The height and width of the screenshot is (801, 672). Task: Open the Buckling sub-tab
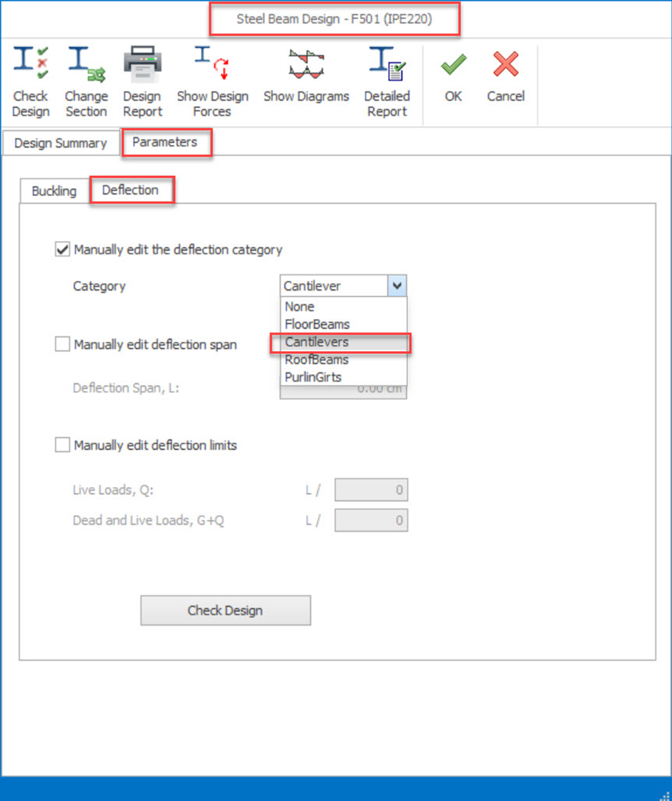pyautogui.click(x=54, y=192)
